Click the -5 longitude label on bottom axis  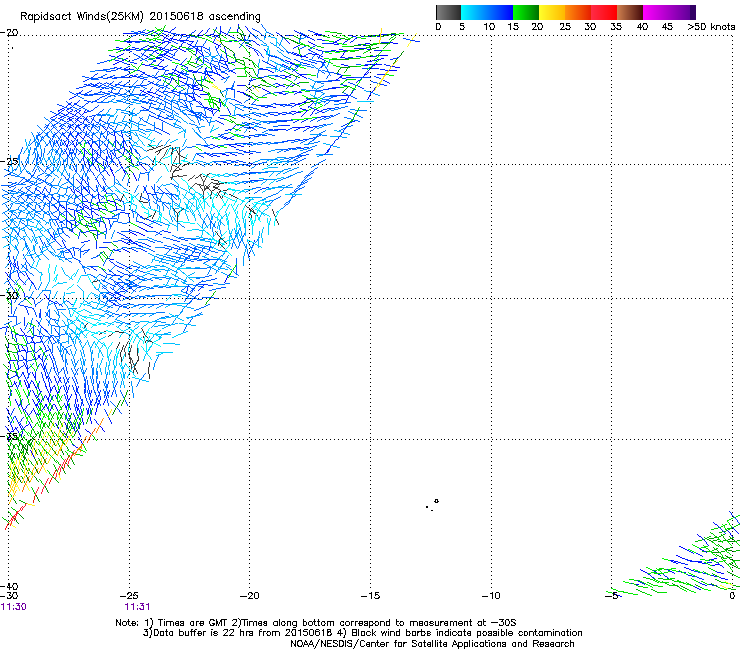click(x=612, y=596)
